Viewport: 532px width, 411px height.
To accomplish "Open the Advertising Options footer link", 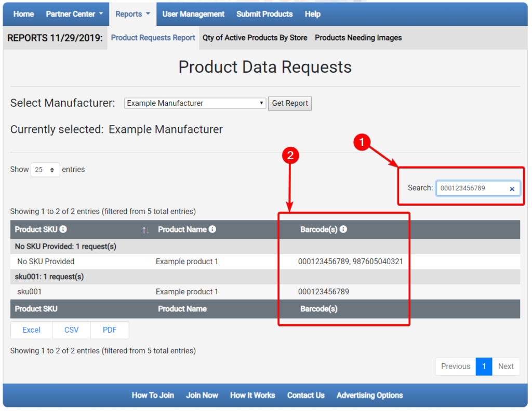I will (x=369, y=395).
